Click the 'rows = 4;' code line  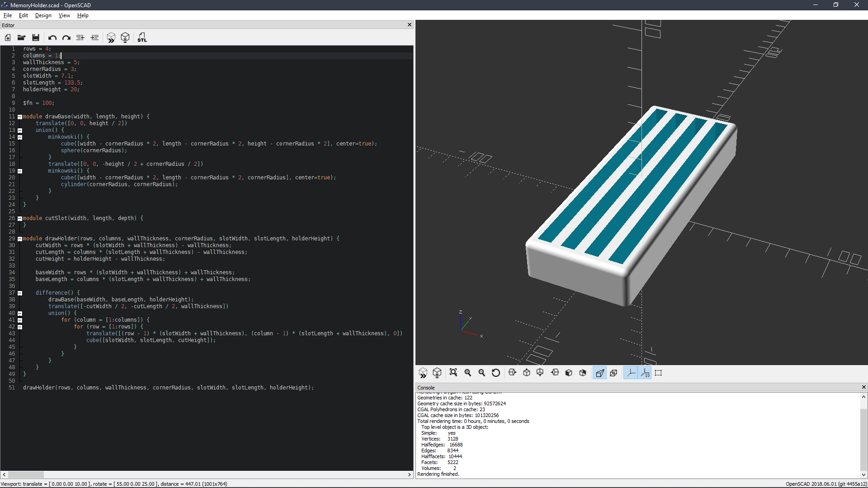(x=37, y=49)
